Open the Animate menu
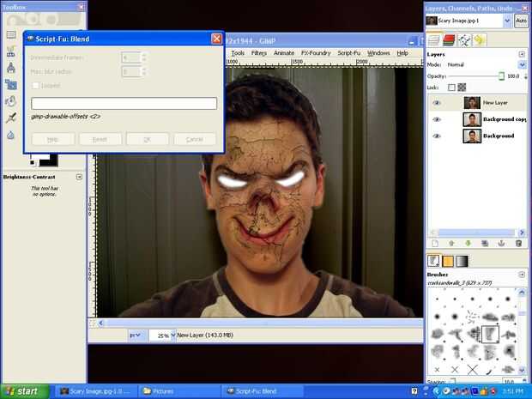Screen dimensions: 532x399 pos(284,53)
